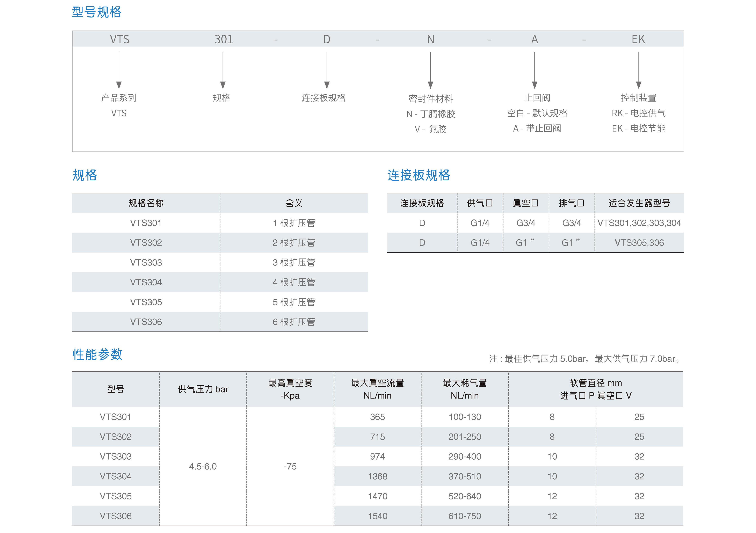The width and height of the screenshot is (756, 533).
Task: Click EK - 电控节能 text
Action: tap(638, 128)
